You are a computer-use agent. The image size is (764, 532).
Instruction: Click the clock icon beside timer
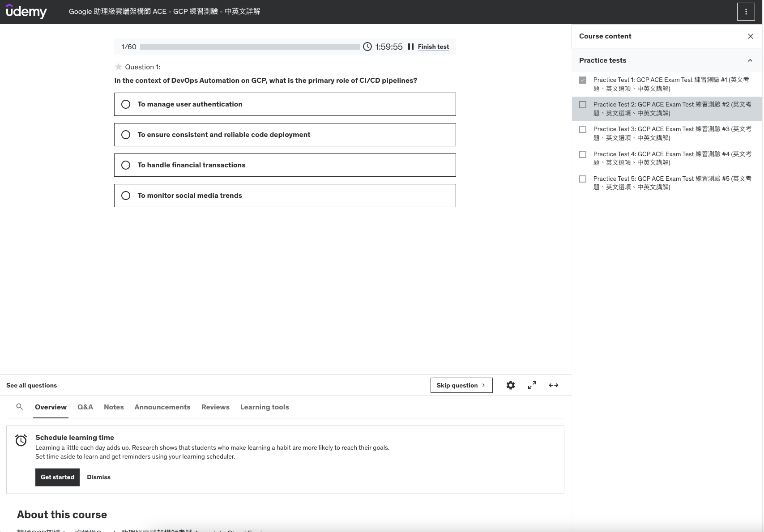(367, 47)
